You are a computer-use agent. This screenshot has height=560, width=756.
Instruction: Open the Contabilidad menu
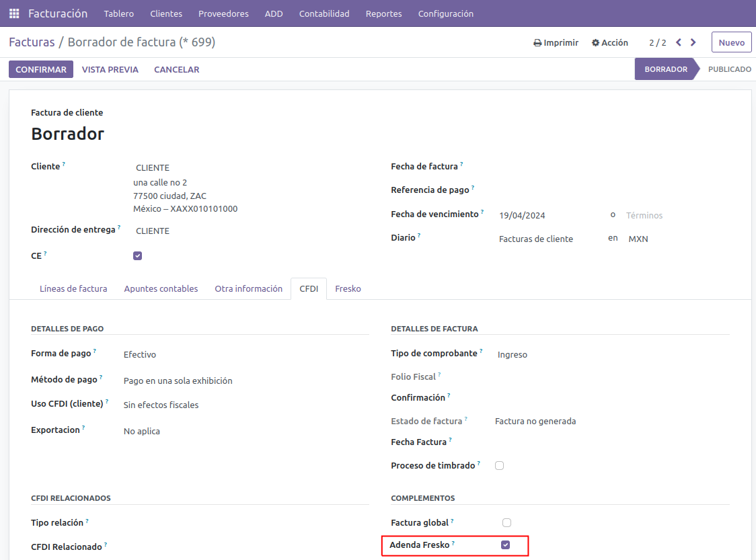pyautogui.click(x=324, y=13)
